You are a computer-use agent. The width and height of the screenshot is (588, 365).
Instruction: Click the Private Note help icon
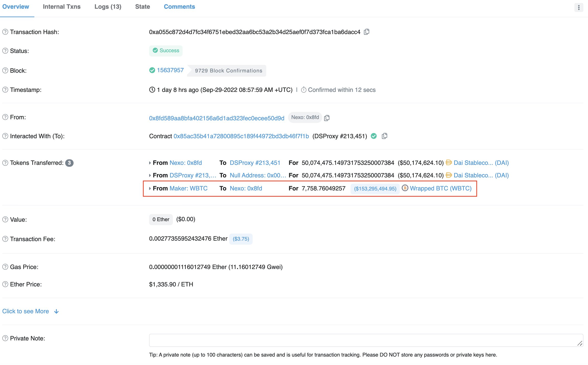(5, 338)
